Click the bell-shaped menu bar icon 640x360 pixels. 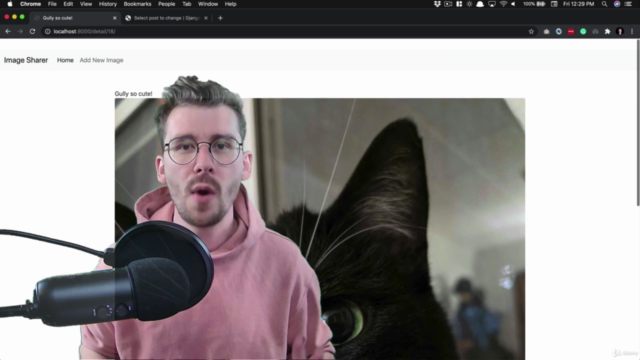[480, 4]
